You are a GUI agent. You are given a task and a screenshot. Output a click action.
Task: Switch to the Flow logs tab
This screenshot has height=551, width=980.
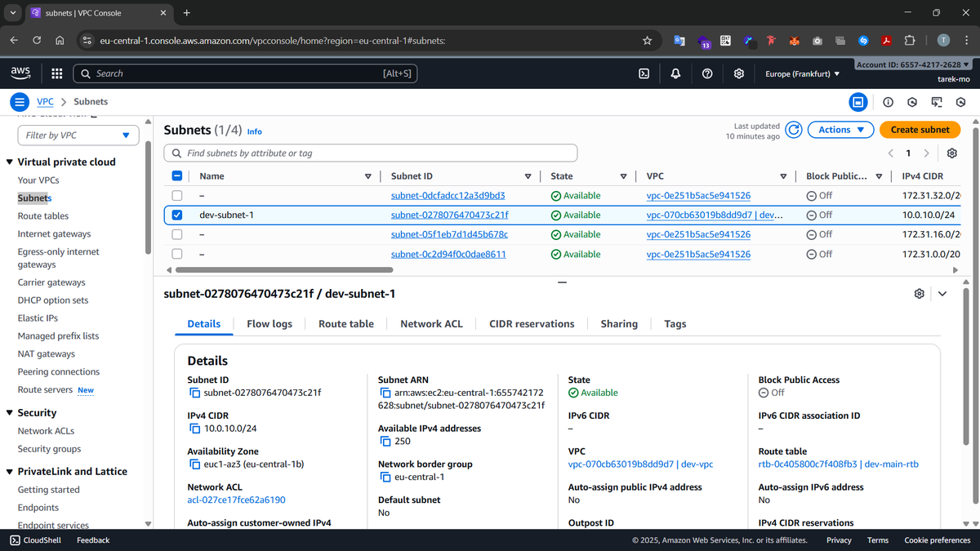click(269, 324)
